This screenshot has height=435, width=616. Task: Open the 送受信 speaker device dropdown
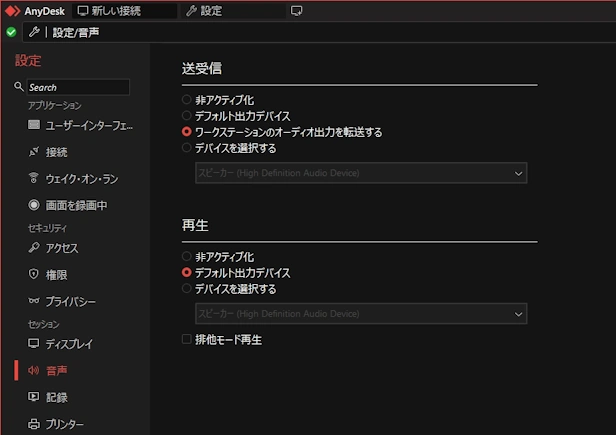coord(361,173)
